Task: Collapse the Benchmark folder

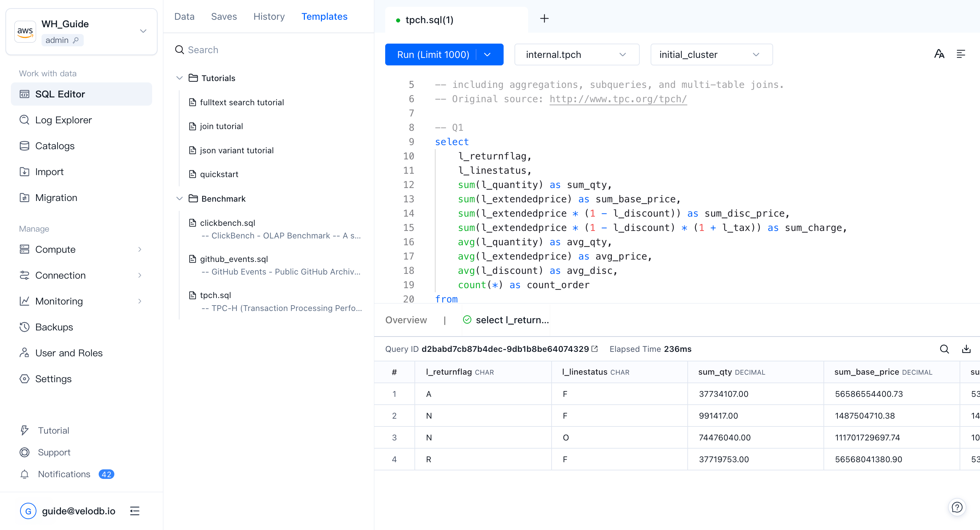Action: (179, 198)
